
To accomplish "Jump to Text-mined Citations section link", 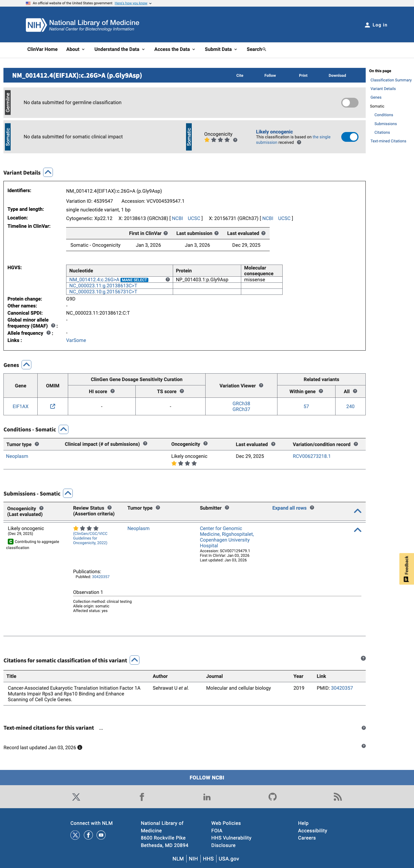I will tap(388, 141).
